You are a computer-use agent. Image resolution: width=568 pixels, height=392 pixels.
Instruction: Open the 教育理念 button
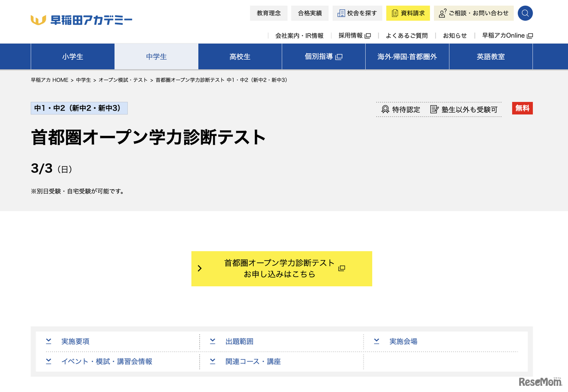pyautogui.click(x=268, y=13)
